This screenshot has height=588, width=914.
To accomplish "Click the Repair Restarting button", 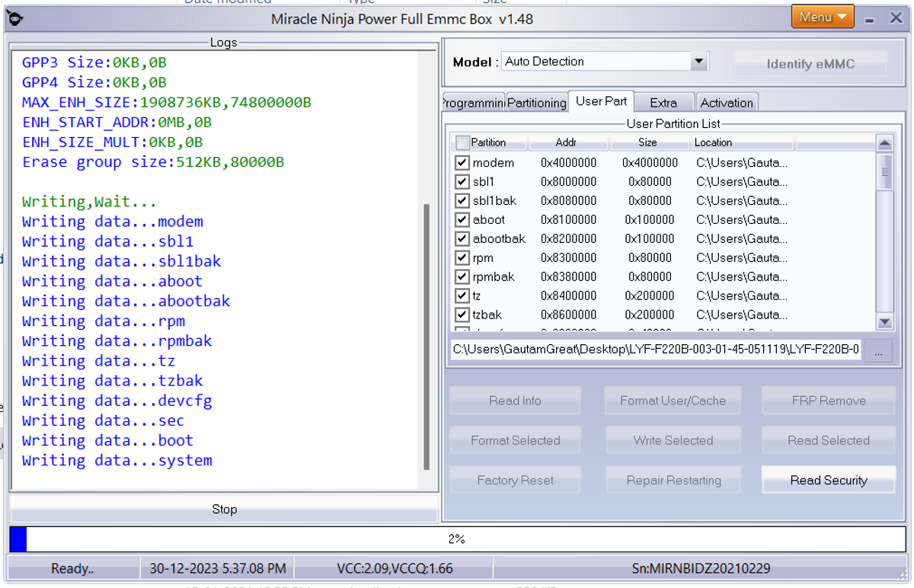I will (x=673, y=481).
